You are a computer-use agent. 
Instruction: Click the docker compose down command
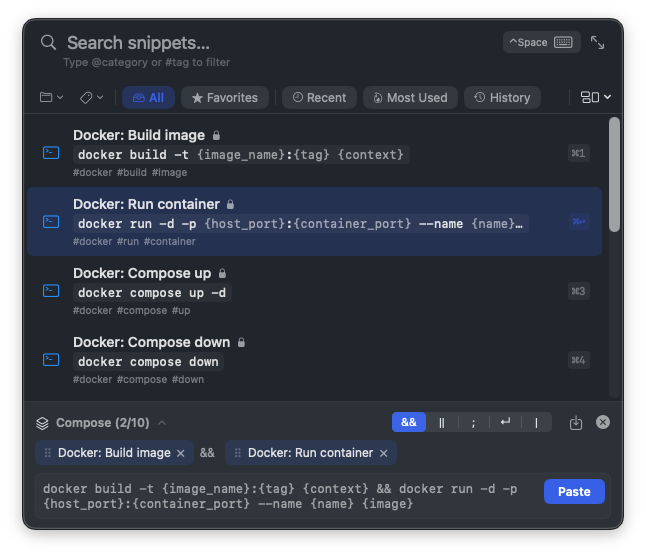pos(148,362)
